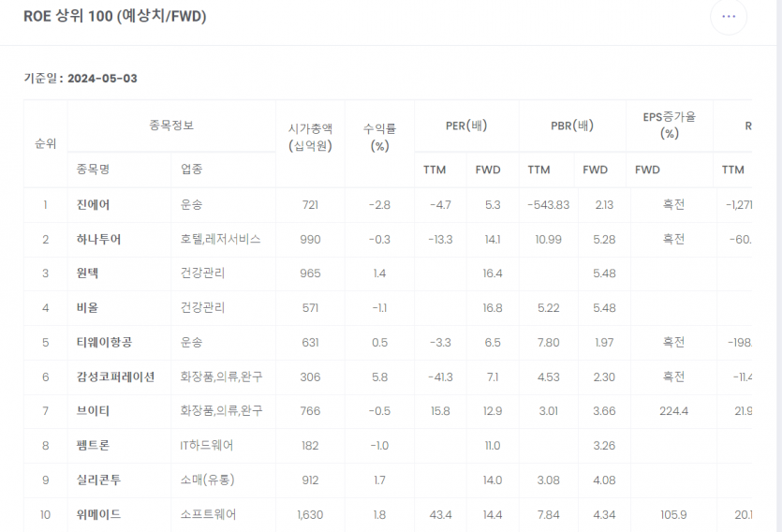
Task: Click EPS growth 105.9 for 위메이드
Action: 673,514
